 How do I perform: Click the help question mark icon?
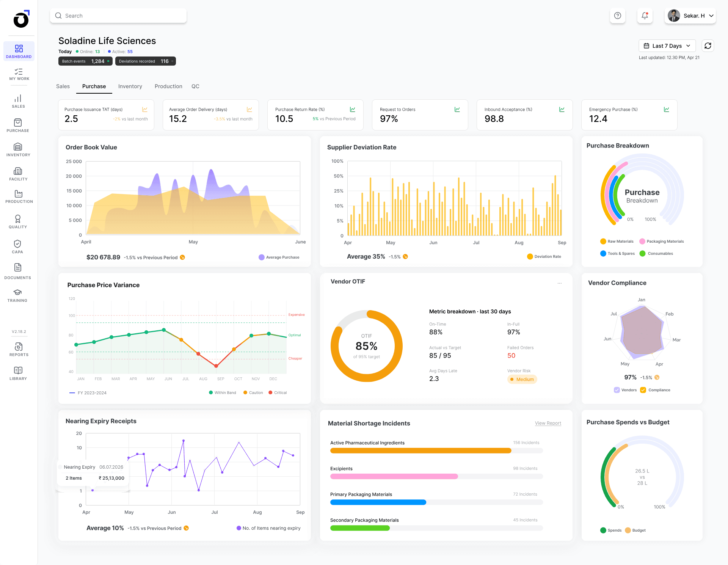tap(618, 16)
